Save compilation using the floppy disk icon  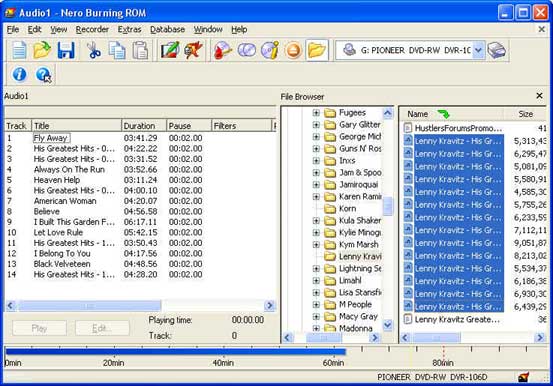click(x=66, y=50)
